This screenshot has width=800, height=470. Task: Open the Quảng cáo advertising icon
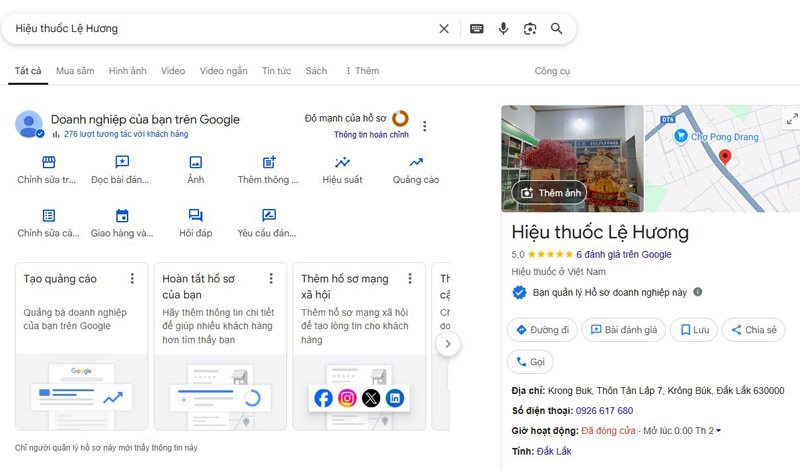(x=415, y=163)
